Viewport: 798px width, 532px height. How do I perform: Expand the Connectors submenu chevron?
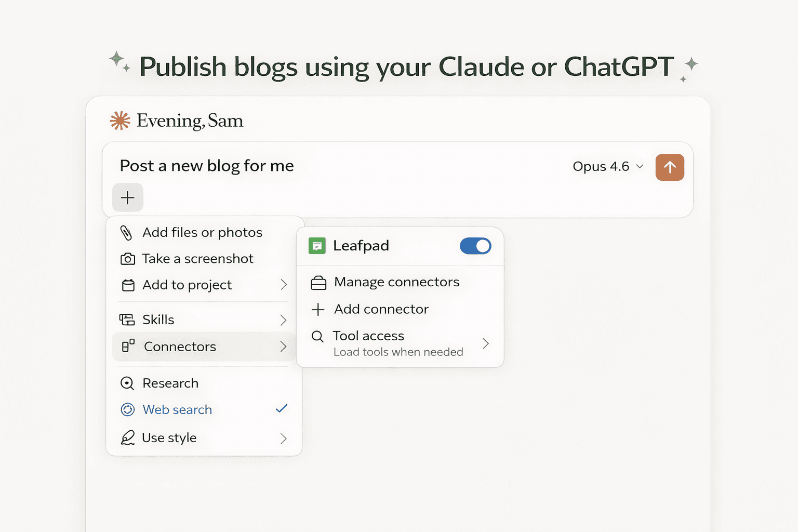coord(284,347)
